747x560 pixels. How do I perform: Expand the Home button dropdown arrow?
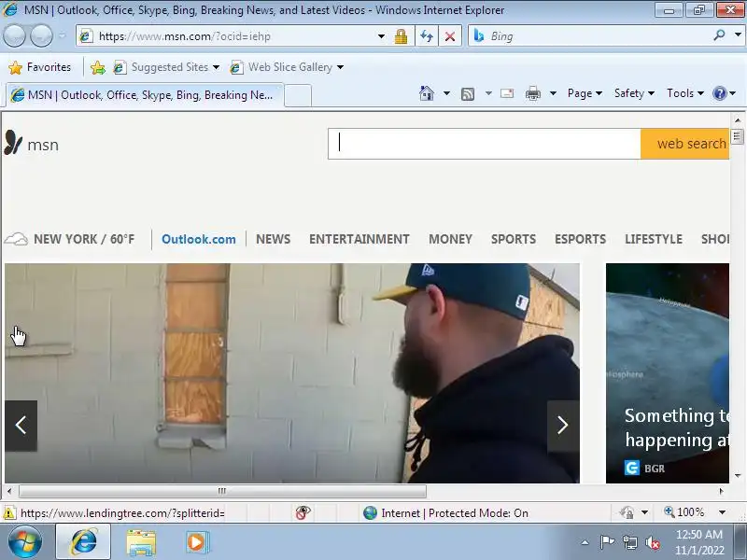[x=446, y=93]
